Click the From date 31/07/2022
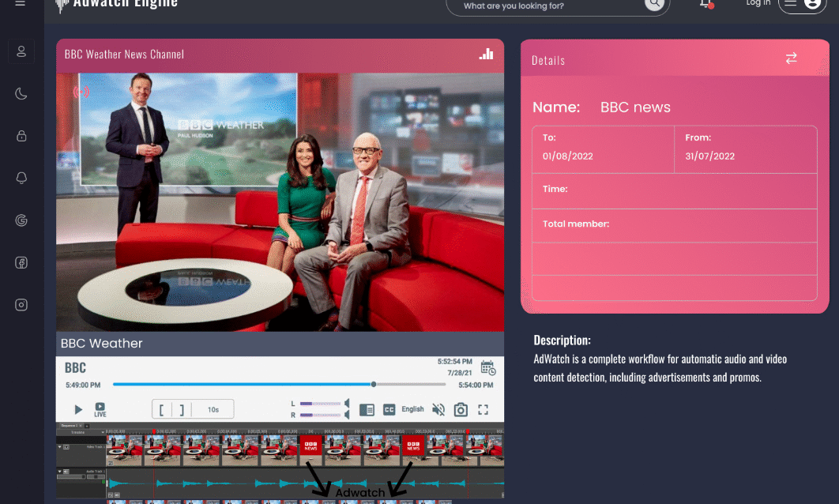Image resolution: width=839 pixels, height=504 pixels. (710, 156)
